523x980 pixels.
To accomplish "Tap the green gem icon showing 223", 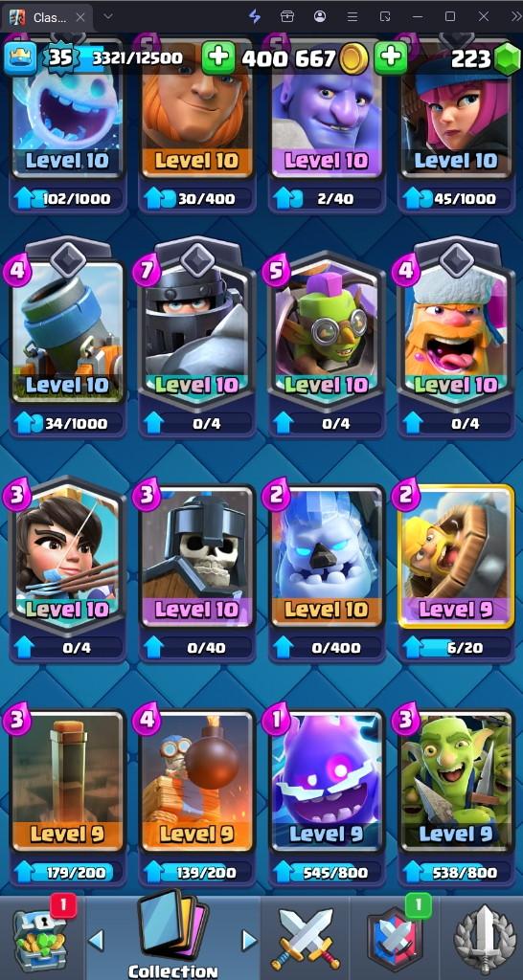I will pos(507,58).
